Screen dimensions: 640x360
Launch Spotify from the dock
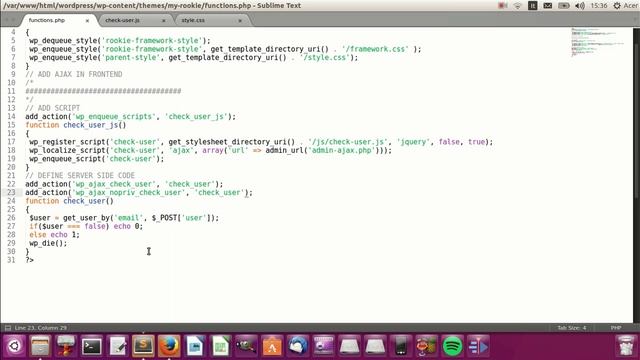pyautogui.click(x=452, y=347)
